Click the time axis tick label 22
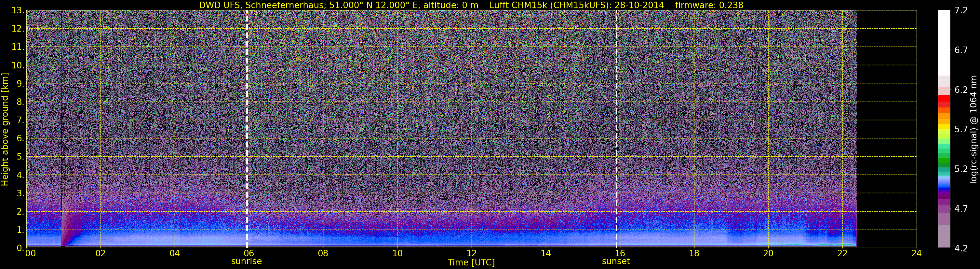The image size is (980, 269). (x=842, y=253)
